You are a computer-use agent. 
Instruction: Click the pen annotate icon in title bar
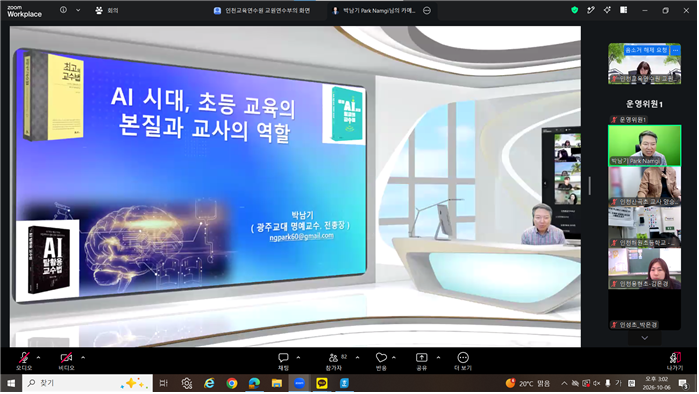591,10
